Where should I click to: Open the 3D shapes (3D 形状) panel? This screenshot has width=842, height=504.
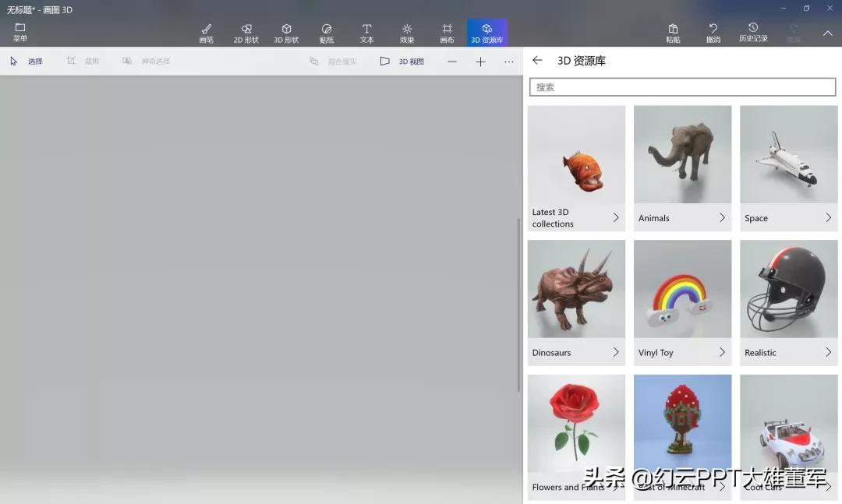click(x=286, y=32)
